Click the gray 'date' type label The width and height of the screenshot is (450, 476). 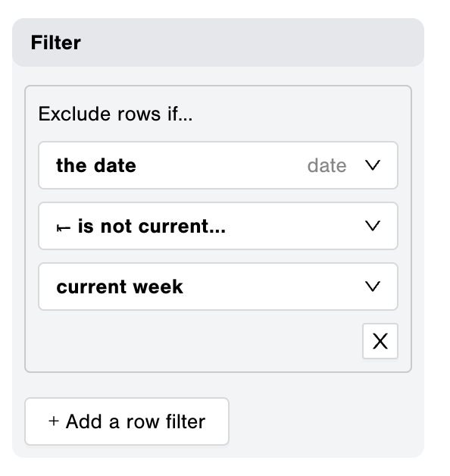pyautogui.click(x=327, y=166)
